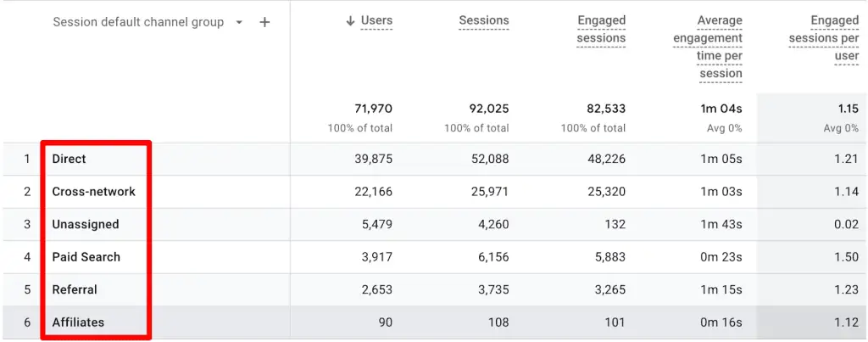Viewport: 868px width, 342px height.
Task: Select Engaged sessions per user header
Action: click(x=823, y=37)
